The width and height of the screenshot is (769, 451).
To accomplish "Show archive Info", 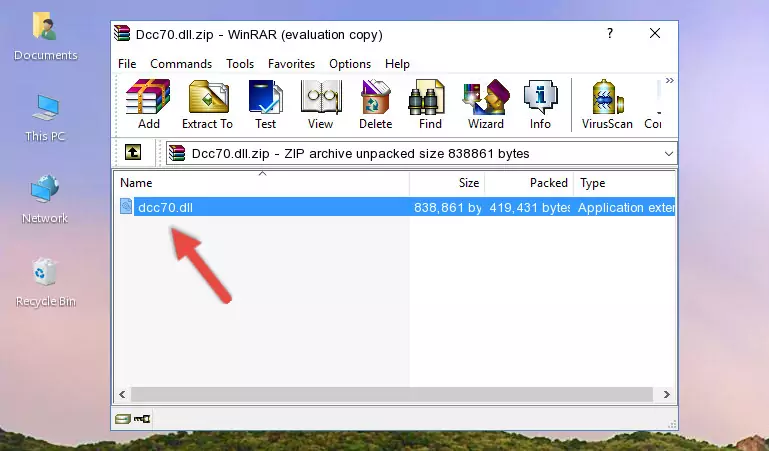I will 540,104.
